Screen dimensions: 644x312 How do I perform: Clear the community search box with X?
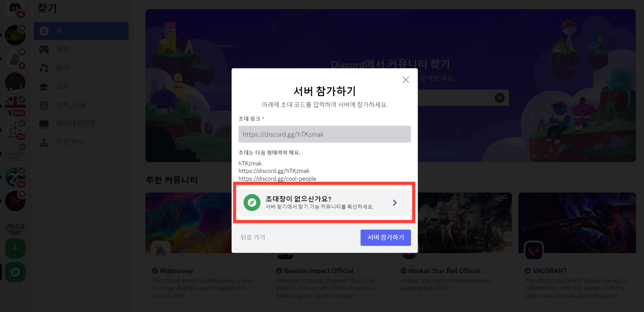(500, 98)
